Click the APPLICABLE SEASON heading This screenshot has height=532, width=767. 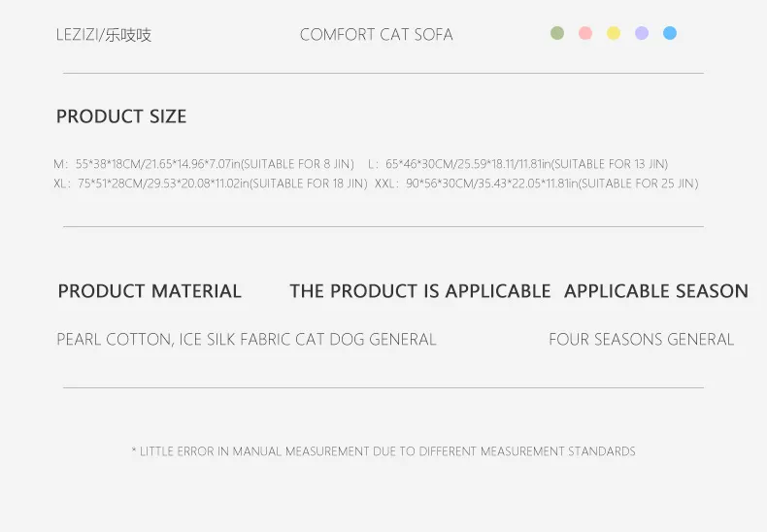(655, 291)
